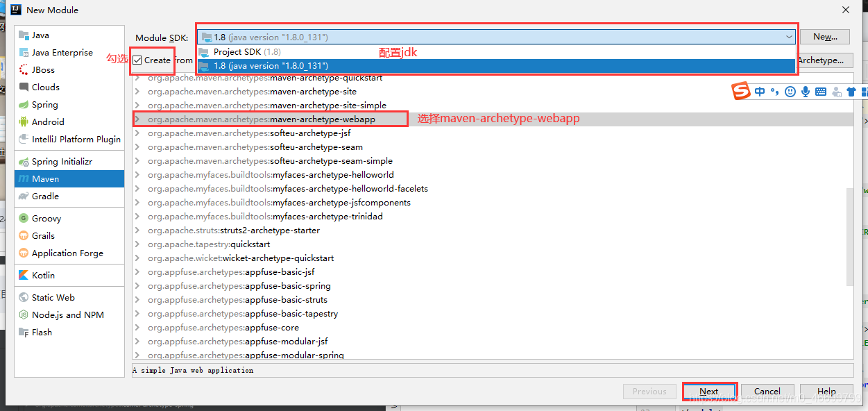Select the Android robot icon

(x=24, y=122)
